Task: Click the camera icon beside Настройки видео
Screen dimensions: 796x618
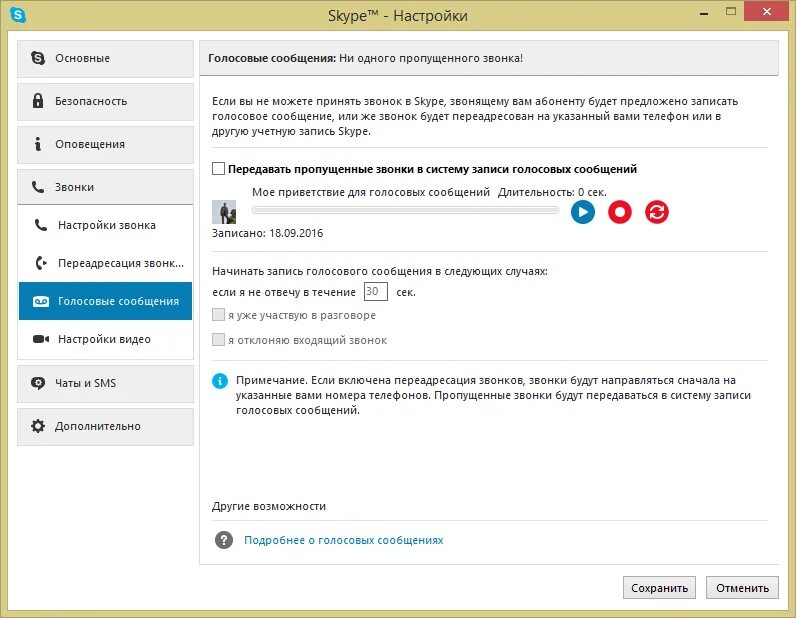Action: [x=41, y=339]
